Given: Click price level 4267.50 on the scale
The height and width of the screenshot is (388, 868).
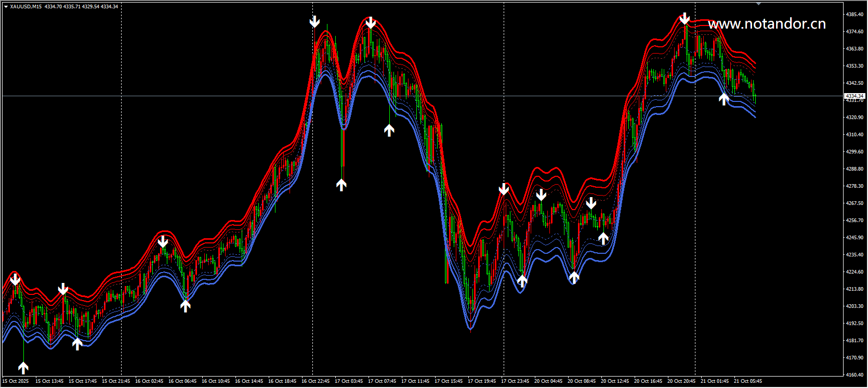Looking at the screenshot, I should (x=854, y=203).
